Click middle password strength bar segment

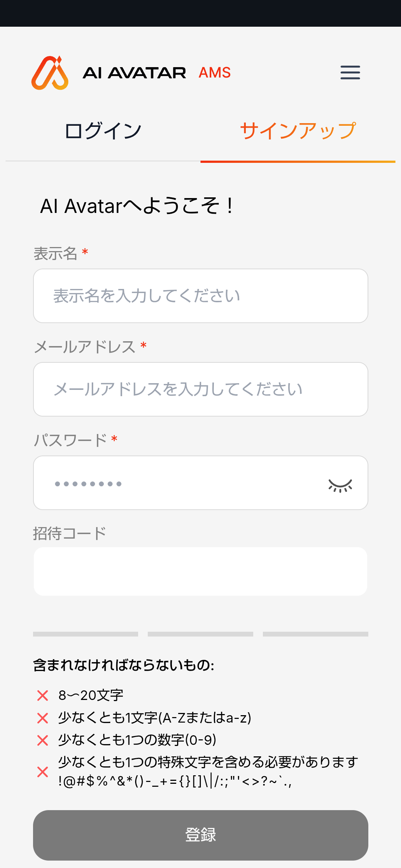coord(200,634)
